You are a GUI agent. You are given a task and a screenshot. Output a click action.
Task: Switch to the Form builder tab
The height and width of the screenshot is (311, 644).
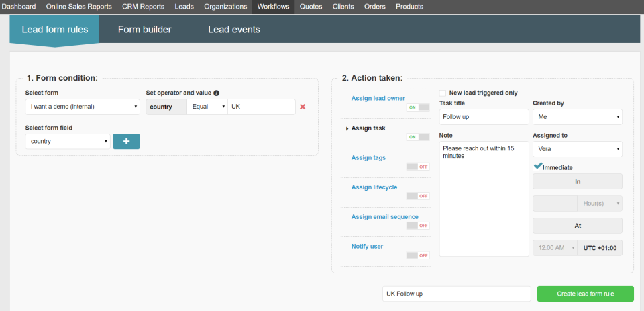(144, 30)
